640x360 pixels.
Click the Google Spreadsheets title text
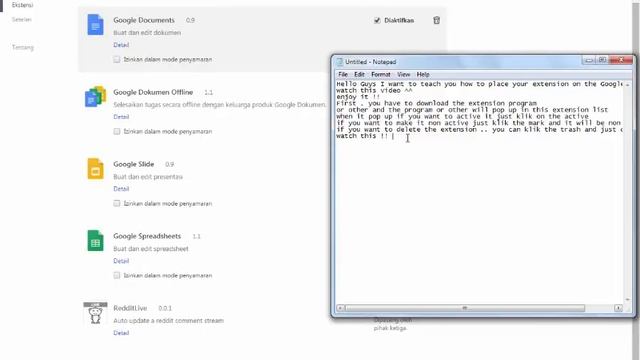147,236
